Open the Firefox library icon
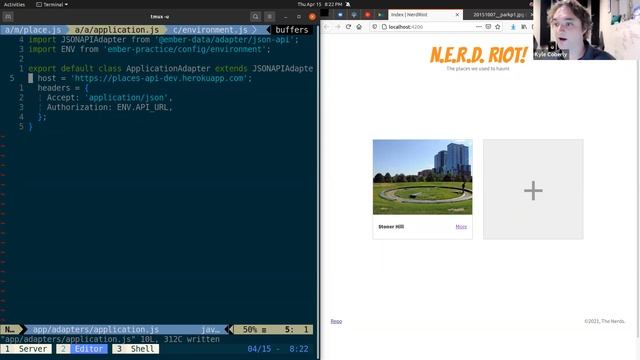Image resolution: width=640 pixels, height=360 pixels. pos(524,27)
